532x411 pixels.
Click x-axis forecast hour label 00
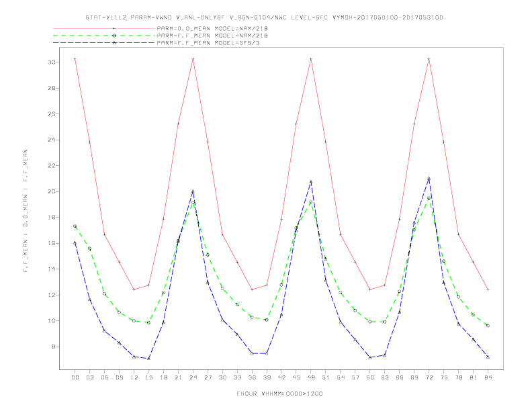(75, 377)
